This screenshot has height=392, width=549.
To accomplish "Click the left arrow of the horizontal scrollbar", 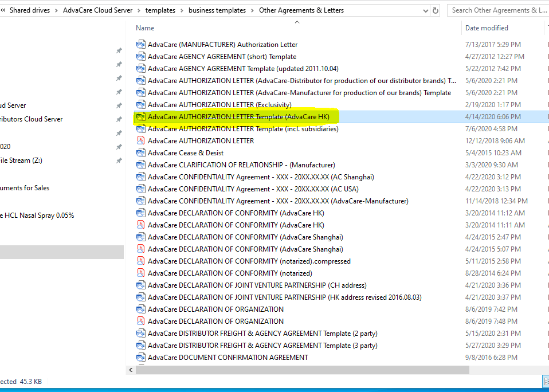I will click(x=131, y=370).
